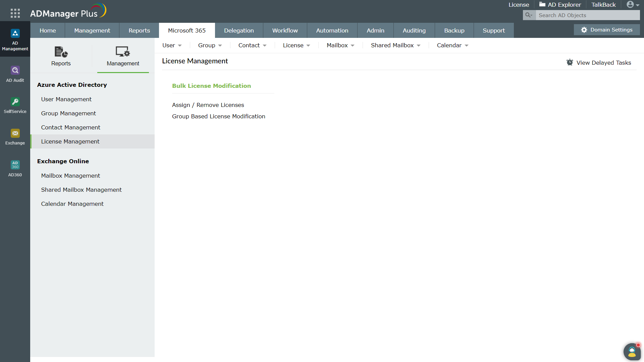Switch to the Automation tab
Viewport: 644px width, 362px height.
pyautogui.click(x=332, y=31)
